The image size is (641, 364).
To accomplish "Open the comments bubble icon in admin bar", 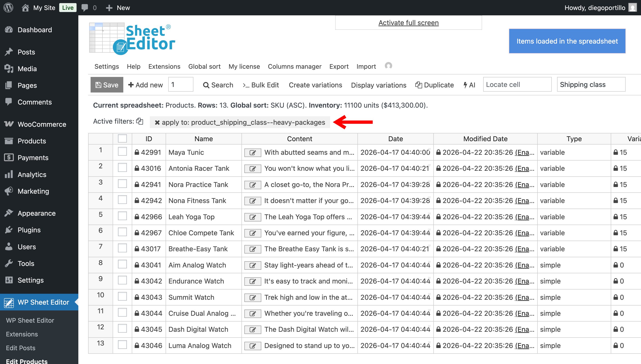I will tap(85, 8).
